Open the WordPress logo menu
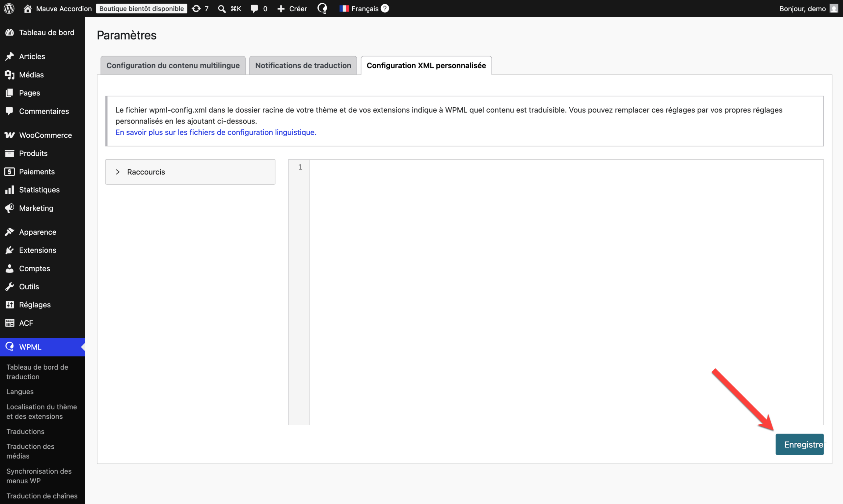Viewport: 843px width, 504px height. [9, 9]
